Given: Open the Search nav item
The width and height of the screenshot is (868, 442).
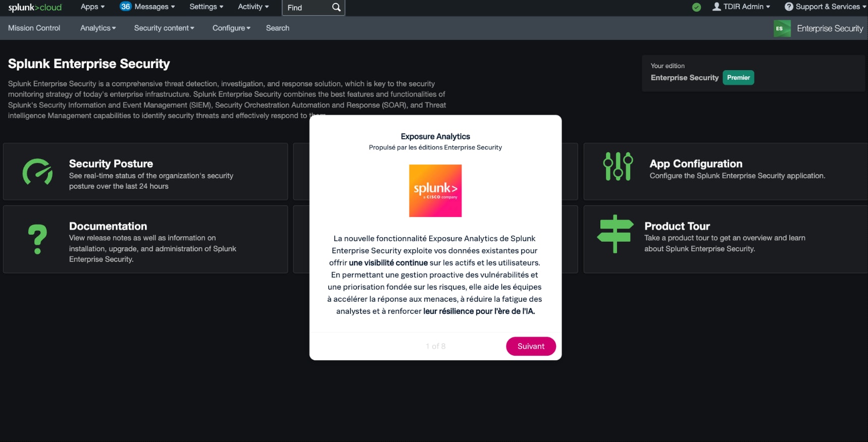Looking at the screenshot, I should (278, 28).
